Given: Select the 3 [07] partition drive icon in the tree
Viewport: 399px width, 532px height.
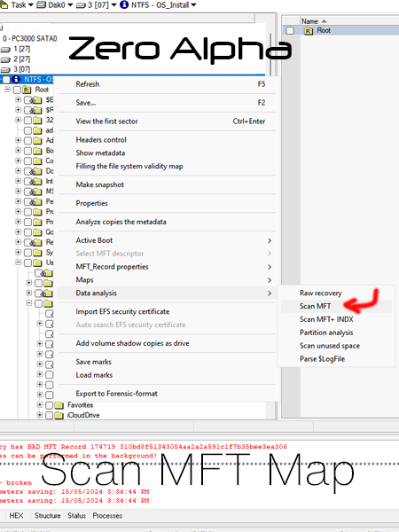Looking at the screenshot, I should tap(5, 70).
